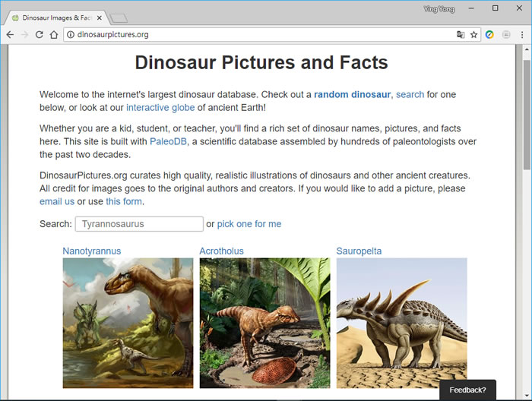
Task: Click the colorful circular extension icon
Action: pos(490,34)
